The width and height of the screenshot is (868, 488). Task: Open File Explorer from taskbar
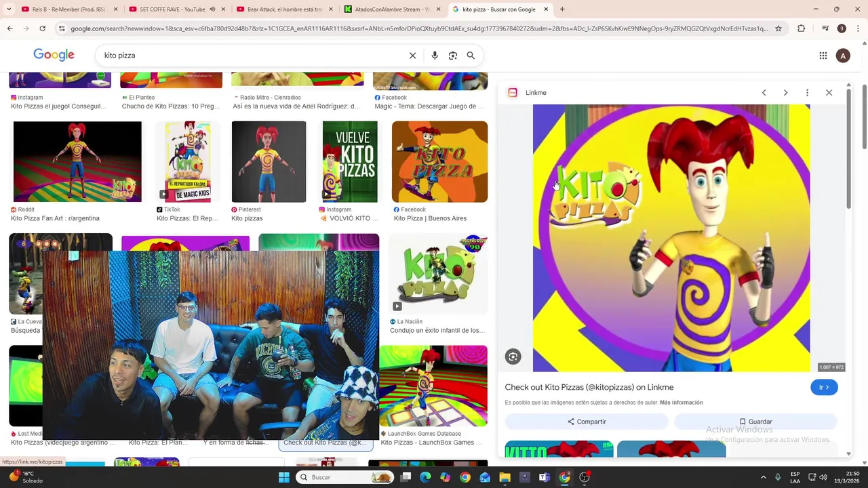pos(505,477)
